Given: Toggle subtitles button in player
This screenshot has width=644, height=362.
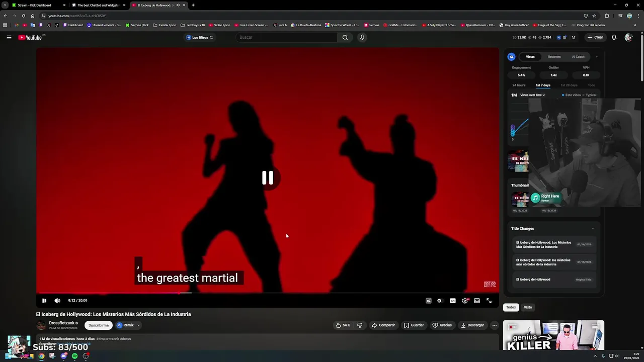Looking at the screenshot, I should click(453, 301).
